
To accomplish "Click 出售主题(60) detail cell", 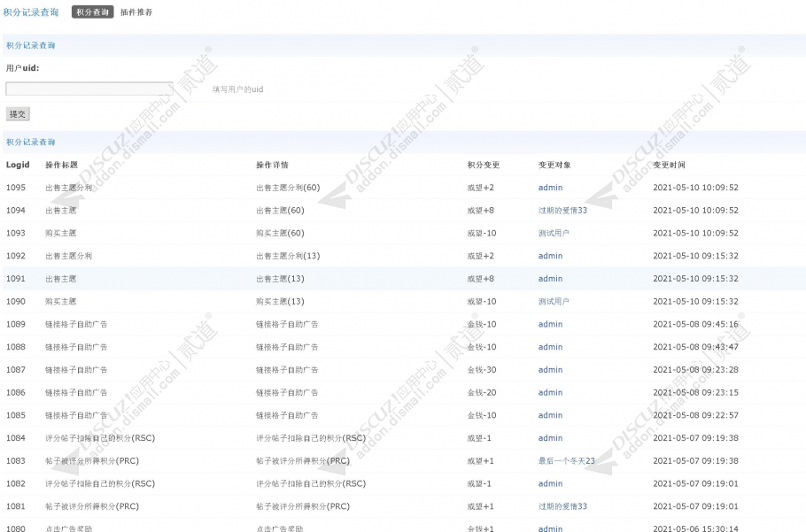I will 280,210.
